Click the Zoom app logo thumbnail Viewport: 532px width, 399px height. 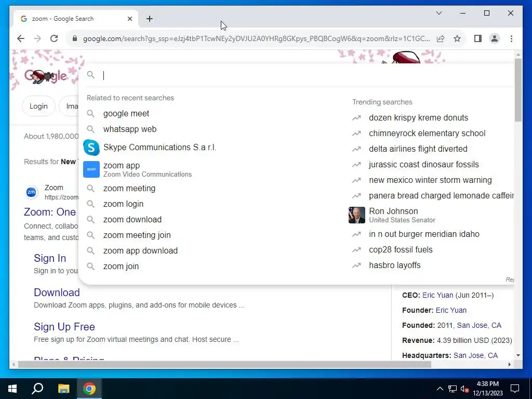(91, 169)
